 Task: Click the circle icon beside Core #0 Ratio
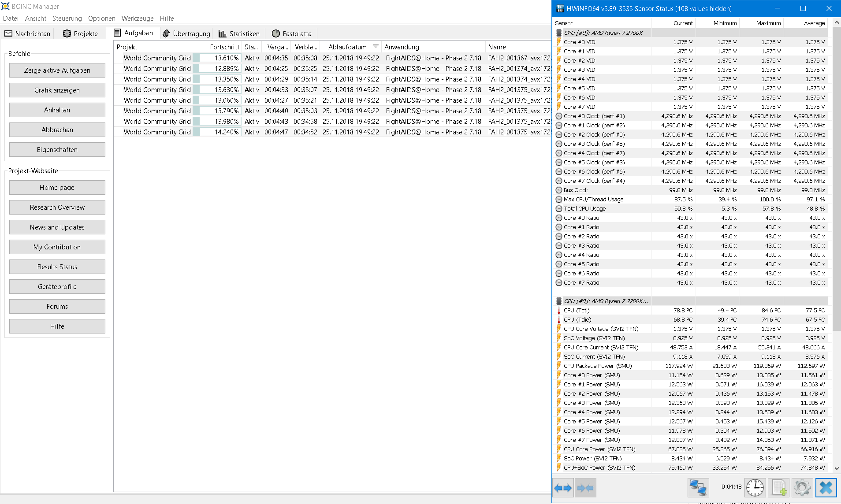pos(559,218)
